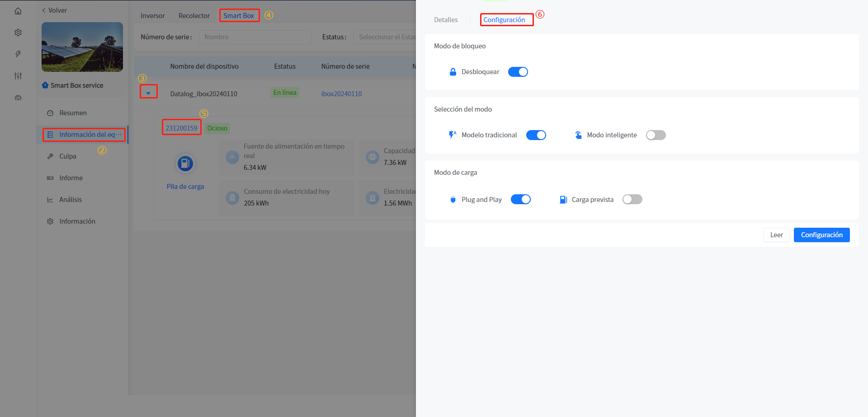Open the gear settings icon in sidebar
Viewport: 868px width, 417px height.
click(18, 33)
